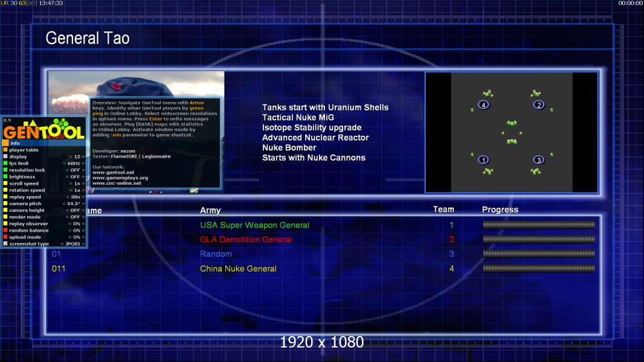The width and height of the screenshot is (644, 362).
Task: Select the screenshot type row label
Action: (29, 244)
